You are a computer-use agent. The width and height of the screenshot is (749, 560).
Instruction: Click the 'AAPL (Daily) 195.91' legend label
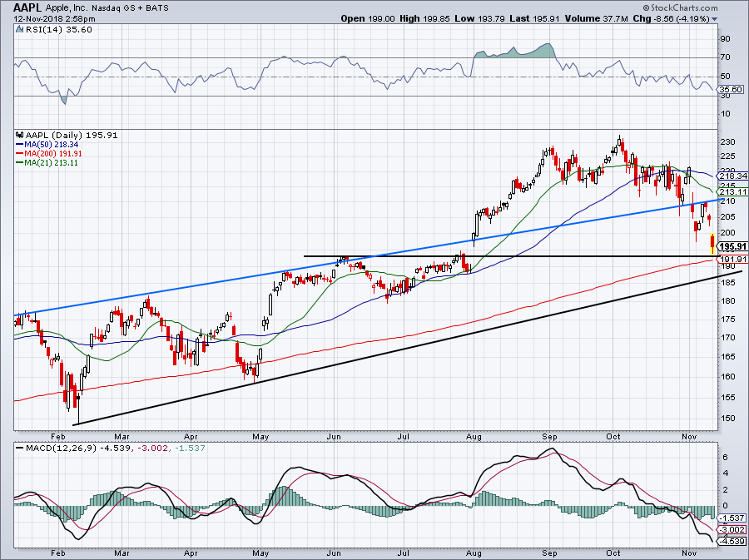(x=72, y=135)
